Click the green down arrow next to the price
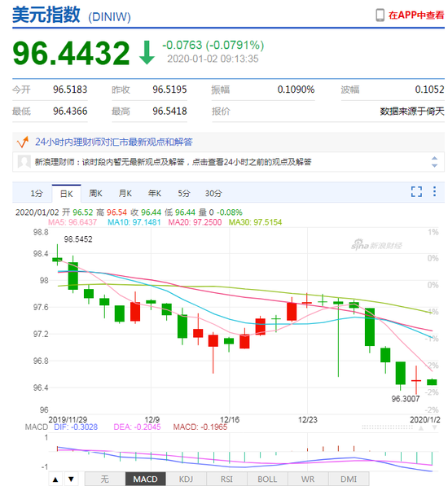The height and width of the screenshot is (486, 448). [x=147, y=52]
